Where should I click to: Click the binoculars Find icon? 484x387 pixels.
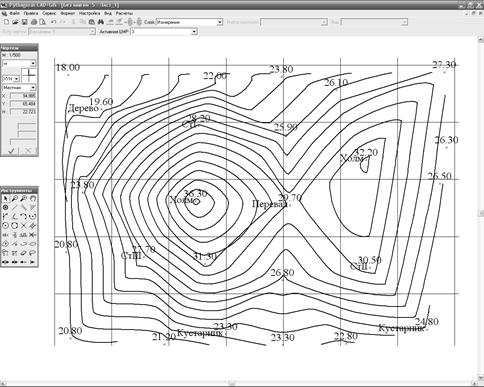101,22
